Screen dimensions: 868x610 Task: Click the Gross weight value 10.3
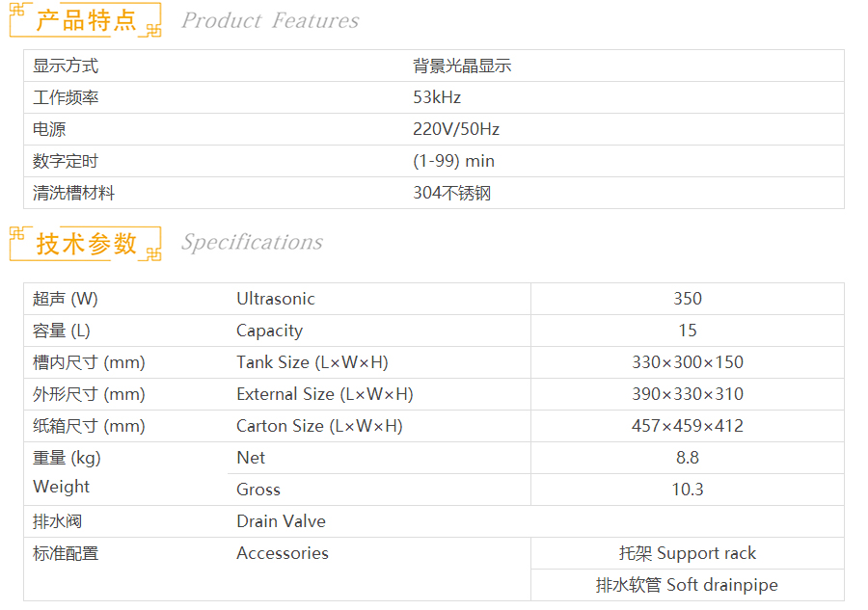point(687,490)
